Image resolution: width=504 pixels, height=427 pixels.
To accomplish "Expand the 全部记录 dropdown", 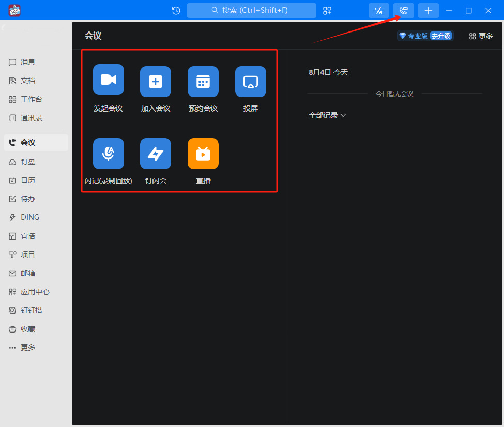I will point(327,115).
